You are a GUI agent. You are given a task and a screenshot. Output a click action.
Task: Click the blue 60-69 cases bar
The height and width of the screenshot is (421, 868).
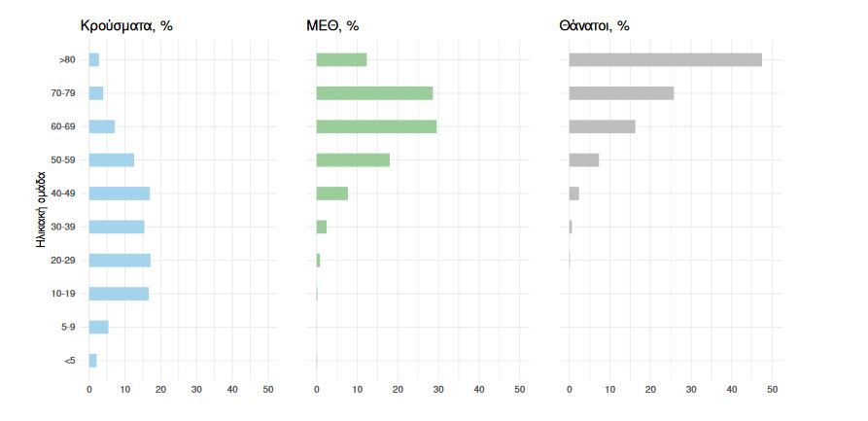(x=102, y=126)
